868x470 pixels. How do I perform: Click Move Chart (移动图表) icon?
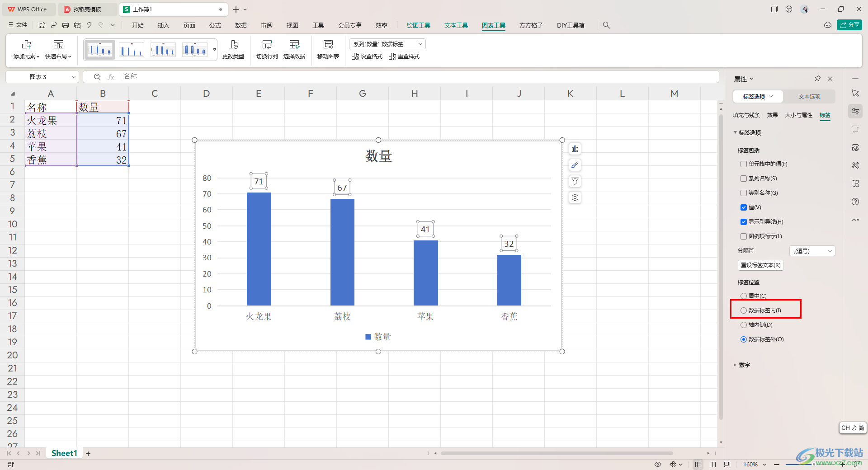328,50
